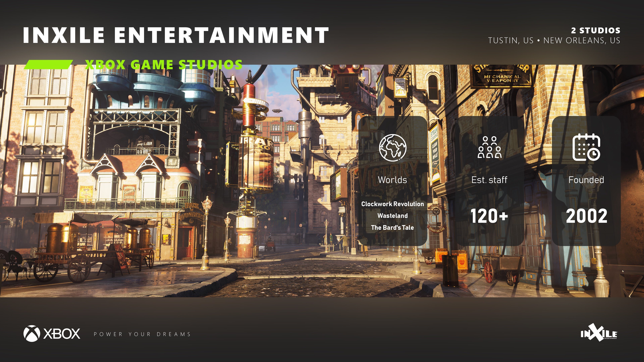Click the Tustin, New Orleans location text

tap(554, 40)
